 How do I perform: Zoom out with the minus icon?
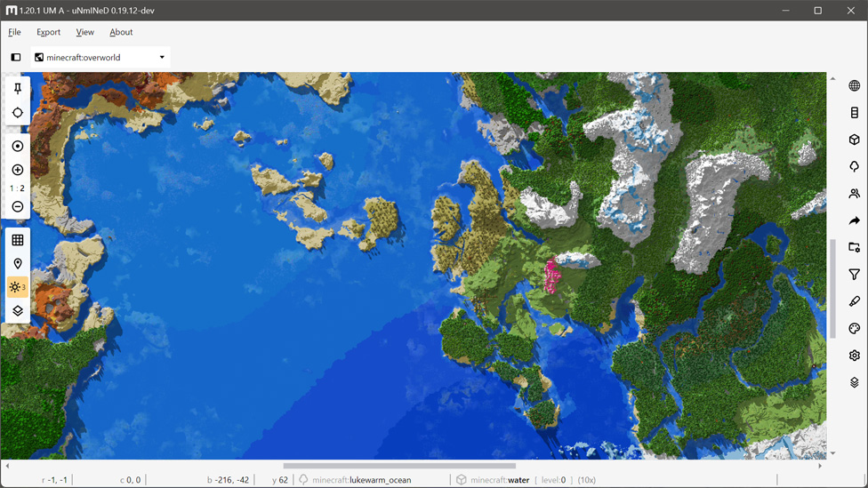click(x=18, y=206)
